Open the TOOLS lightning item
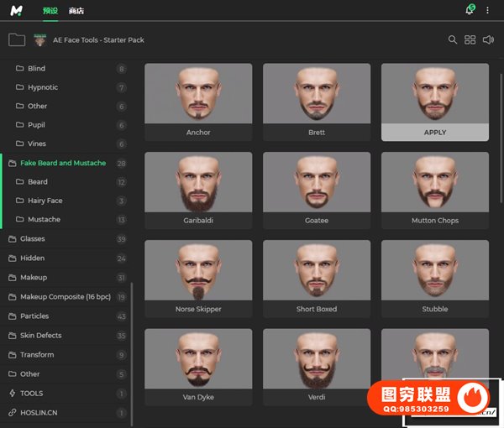This screenshot has height=428, width=504. 32,394
